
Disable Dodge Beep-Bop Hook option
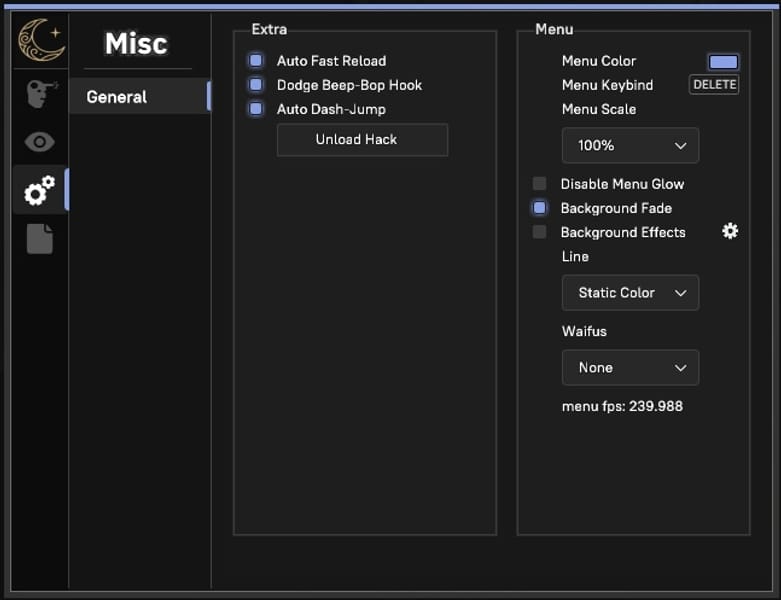click(x=256, y=85)
